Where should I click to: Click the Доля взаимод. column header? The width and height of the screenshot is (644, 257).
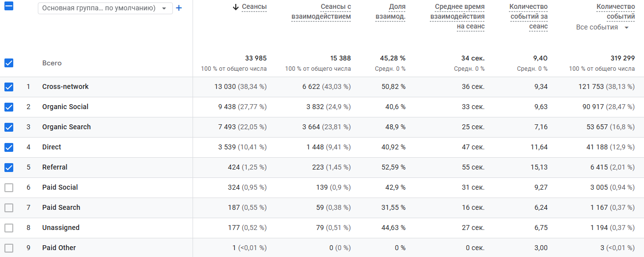391,12
